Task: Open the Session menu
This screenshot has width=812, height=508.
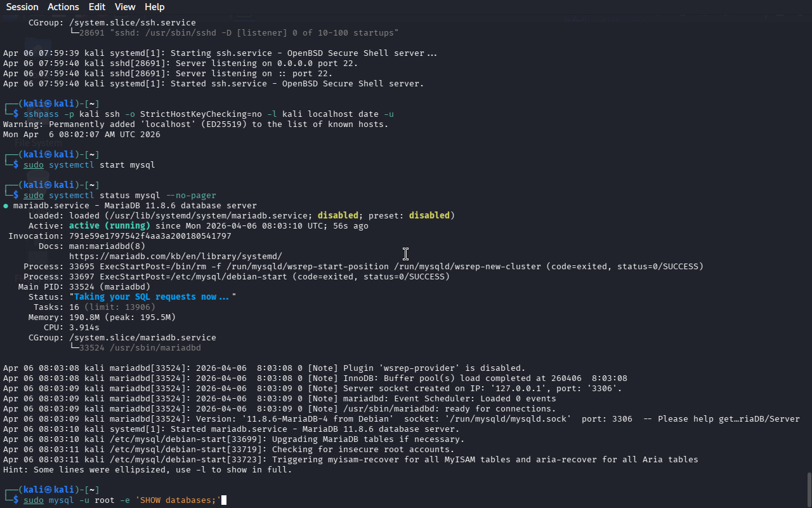Action: click(22, 7)
